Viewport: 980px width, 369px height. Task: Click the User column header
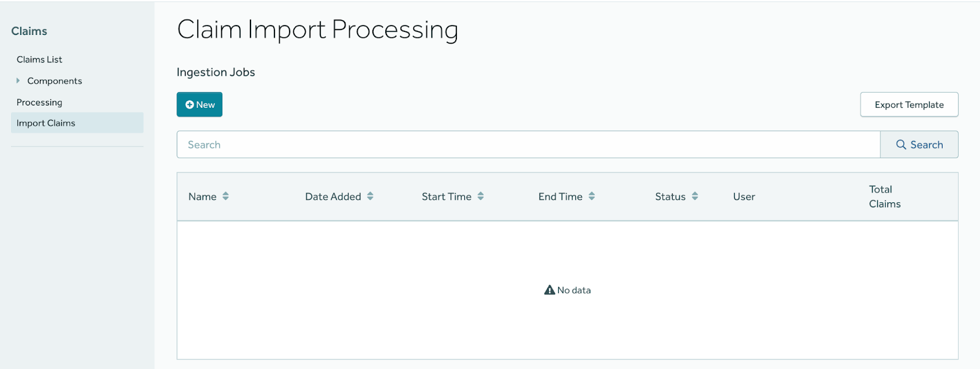tap(744, 197)
